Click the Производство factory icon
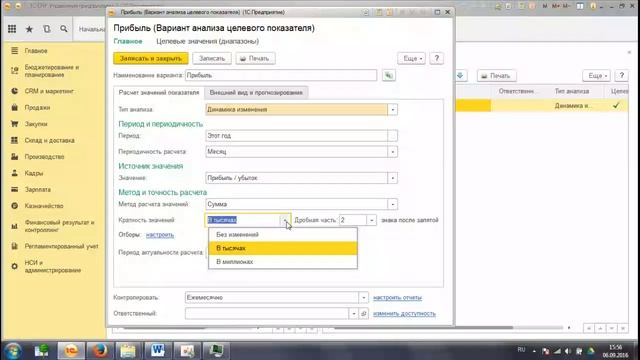 click(15, 157)
